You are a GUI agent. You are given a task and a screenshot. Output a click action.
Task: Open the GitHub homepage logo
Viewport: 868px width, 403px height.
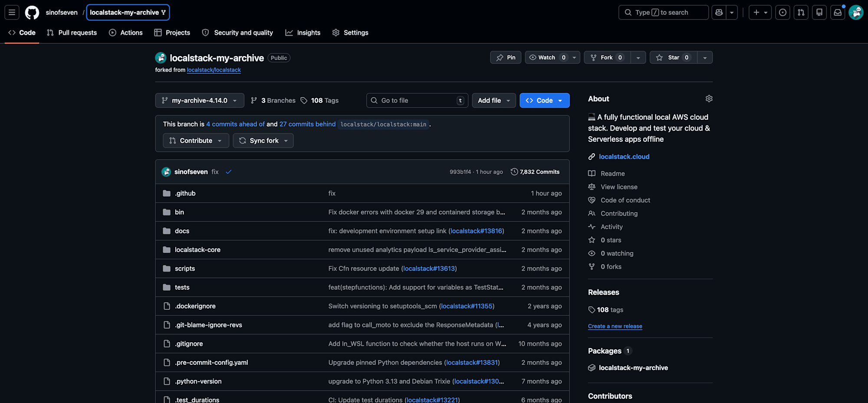click(x=32, y=13)
